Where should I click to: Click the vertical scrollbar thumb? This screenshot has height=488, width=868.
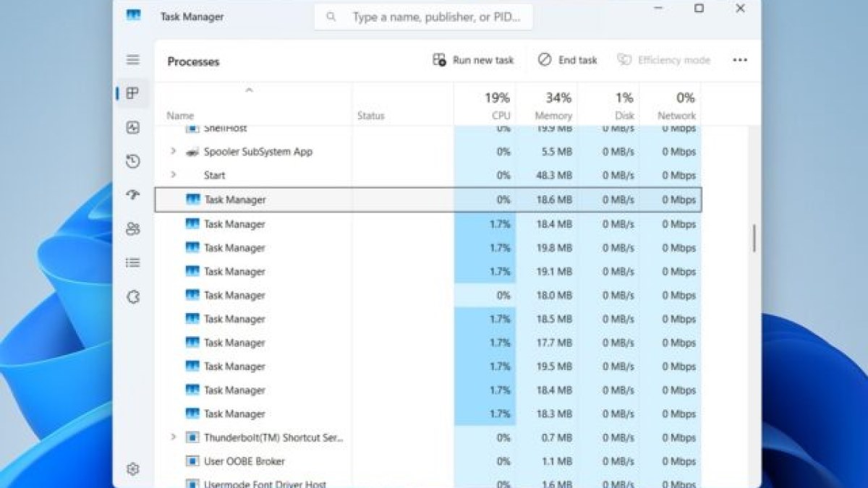click(754, 238)
